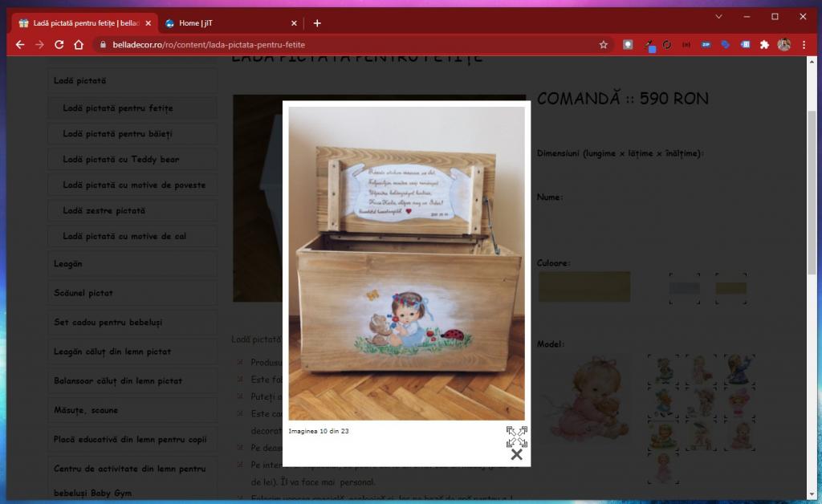Bookmark this page with the star icon

pyautogui.click(x=603, y=45)
